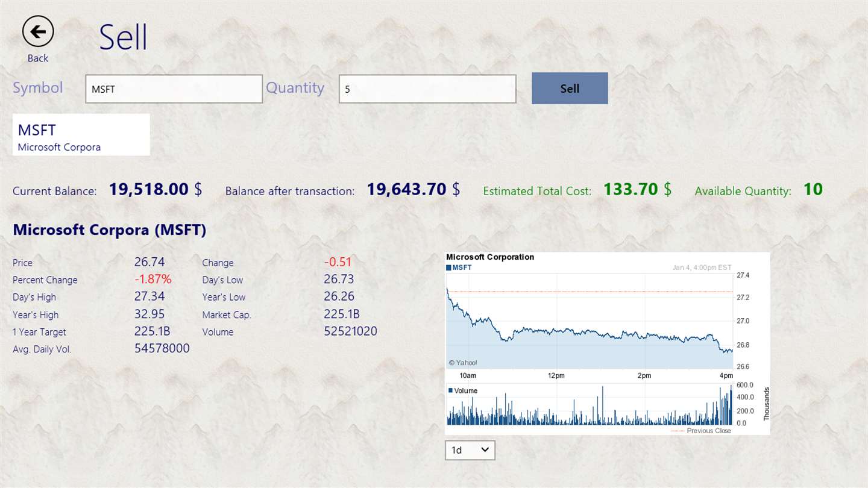868x488 pixels.
Task: Click the Microsoft Corpora (MSFT) heading
Action: (110, 230)
